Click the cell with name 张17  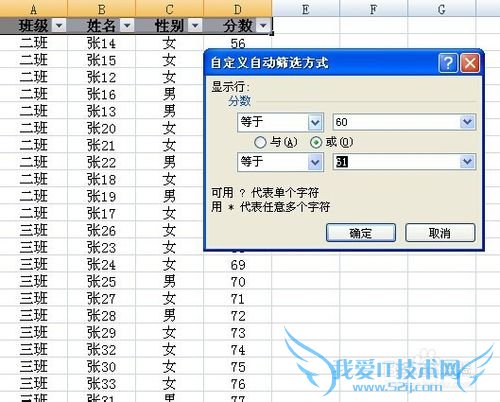pyautogui.click(x=102, y=213)
